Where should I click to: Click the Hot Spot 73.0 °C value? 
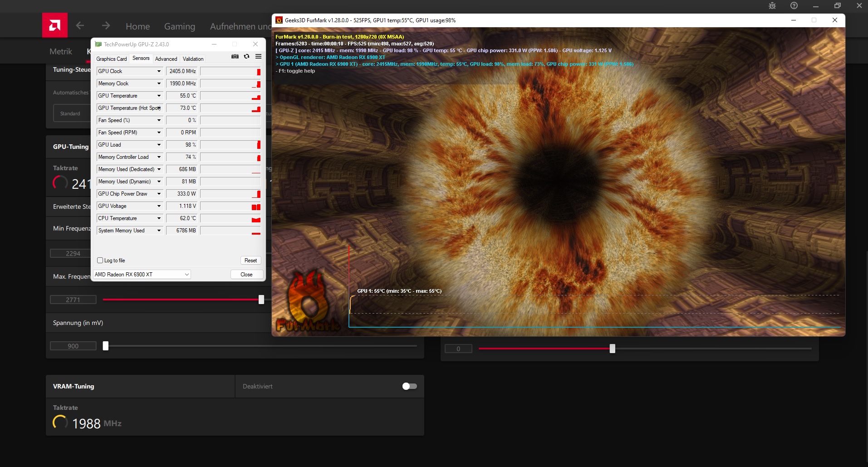click(182, 108)
